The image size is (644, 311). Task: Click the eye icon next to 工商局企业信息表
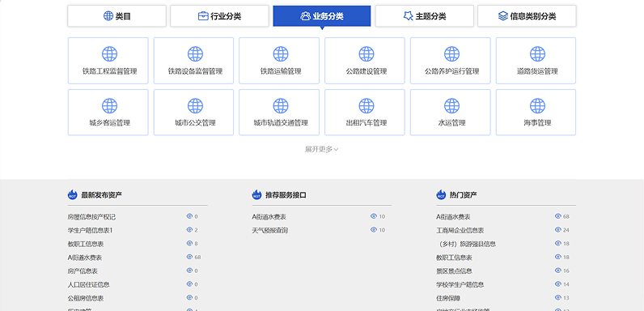557,229
